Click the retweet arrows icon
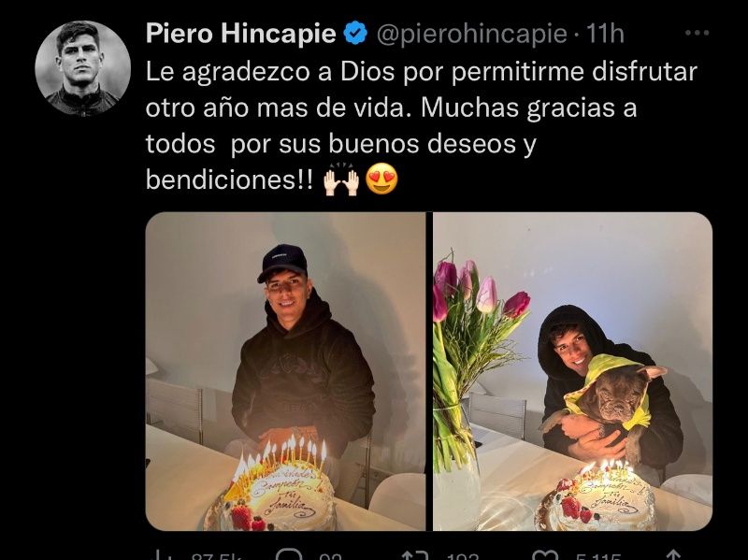The height and width of the screenshot is (560, 748). [415, 555]
